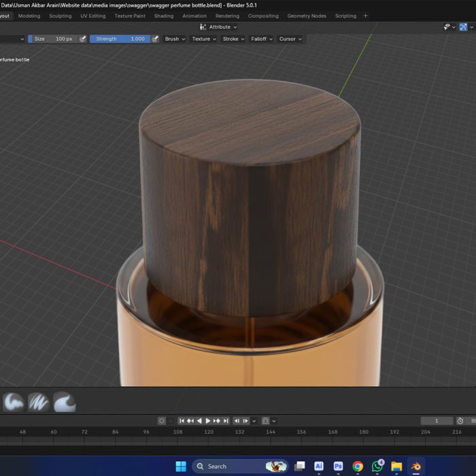Adjust the brush Strength slider
The image size is (476, 476).
click(x=120, y=39)
